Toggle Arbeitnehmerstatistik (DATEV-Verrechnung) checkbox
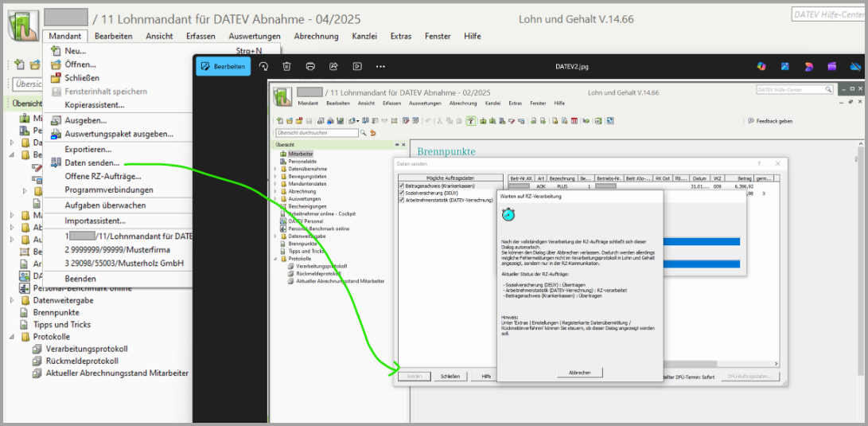Image resolution: width=868 pixels, height=426 pixels. point(402,200)
